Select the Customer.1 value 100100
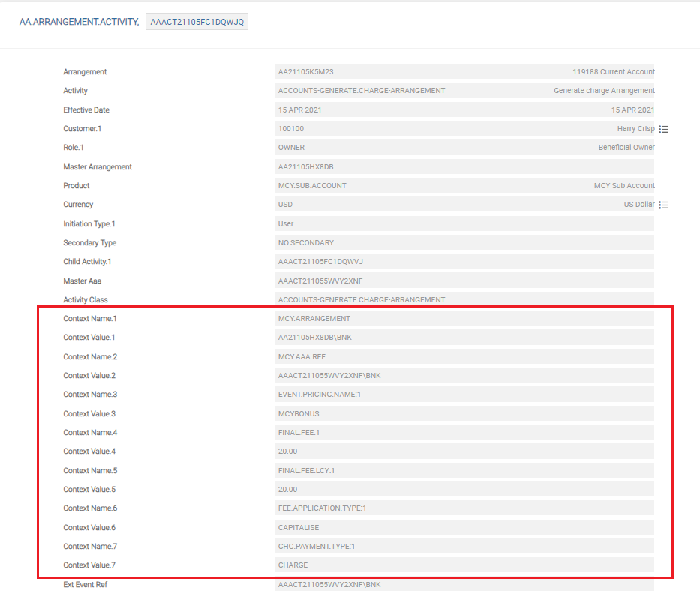This screenshot has height=591, width=700. (x=291, y=129)
